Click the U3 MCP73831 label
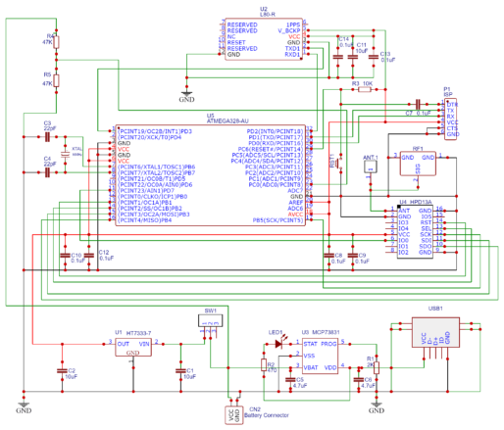The width and height of the screenshot is (504, 430). 321,332
